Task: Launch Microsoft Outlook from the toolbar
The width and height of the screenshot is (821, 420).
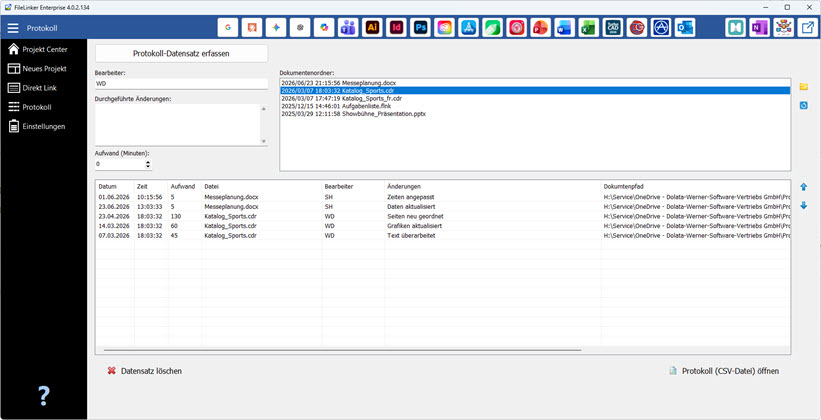Action: [685, 28]
